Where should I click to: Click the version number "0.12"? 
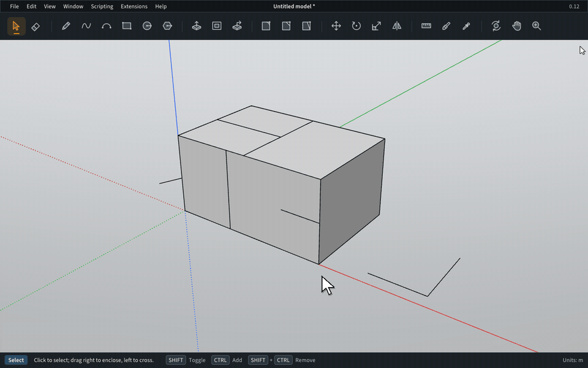[x=574, y=6]
